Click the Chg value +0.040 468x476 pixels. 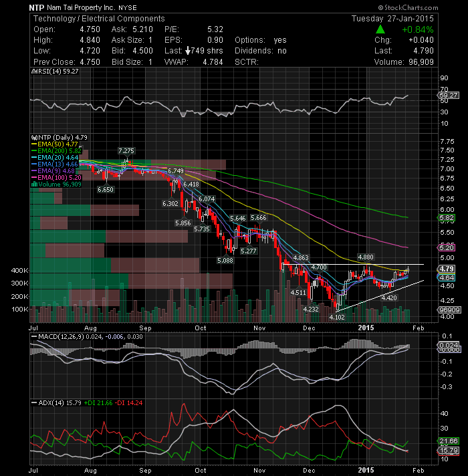point(421,40)
